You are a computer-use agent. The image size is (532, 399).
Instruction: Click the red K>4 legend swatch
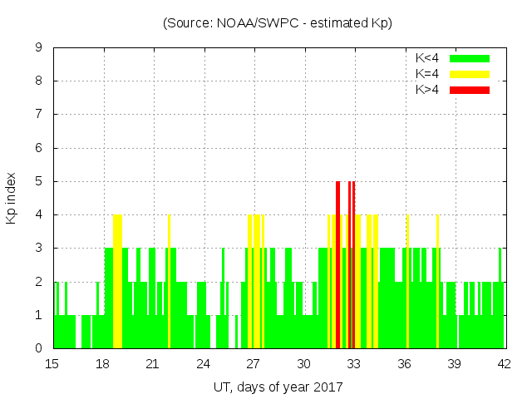tap(470, 89)
